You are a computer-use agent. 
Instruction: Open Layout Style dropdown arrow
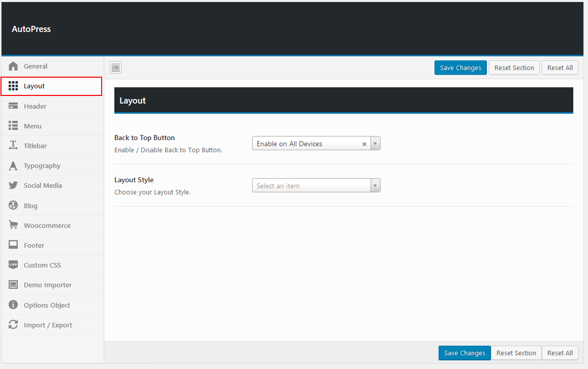(376, 185)
